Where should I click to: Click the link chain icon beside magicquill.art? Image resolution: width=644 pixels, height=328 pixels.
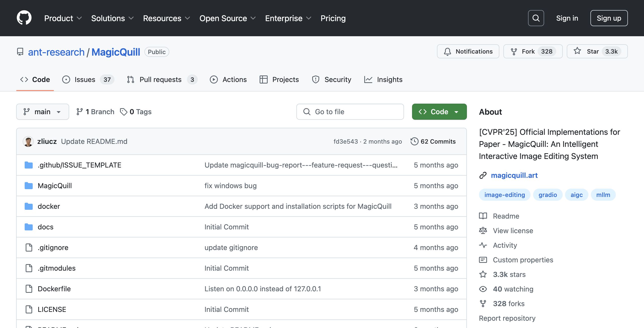[483, 175]
